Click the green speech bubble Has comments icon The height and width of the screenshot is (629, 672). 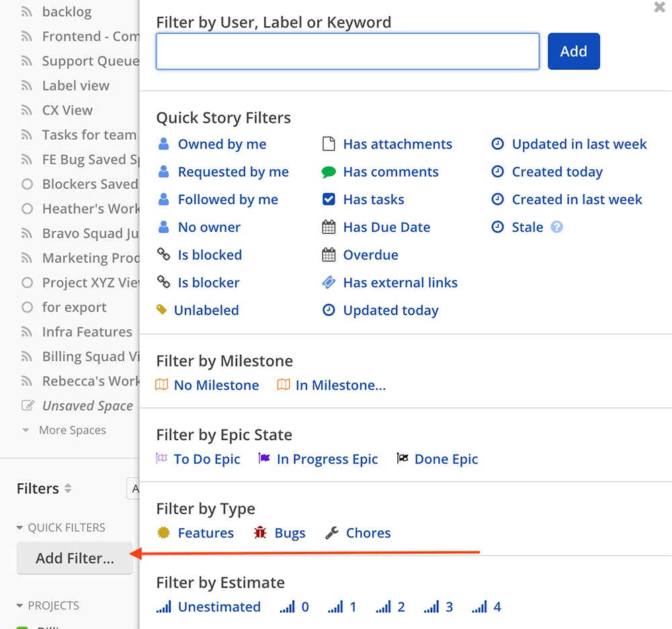point(329,172)
